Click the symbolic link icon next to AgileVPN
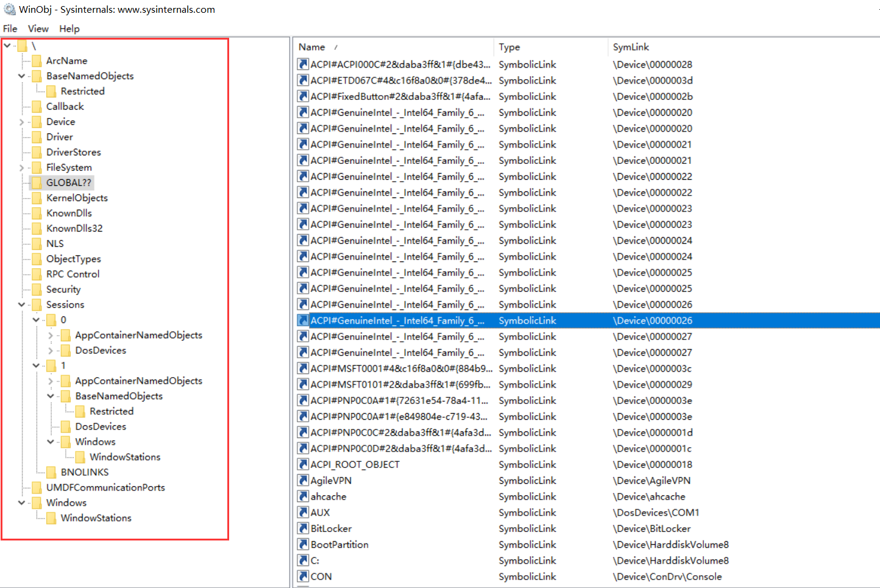Screen dimensions: 880x588 point(303,480)
